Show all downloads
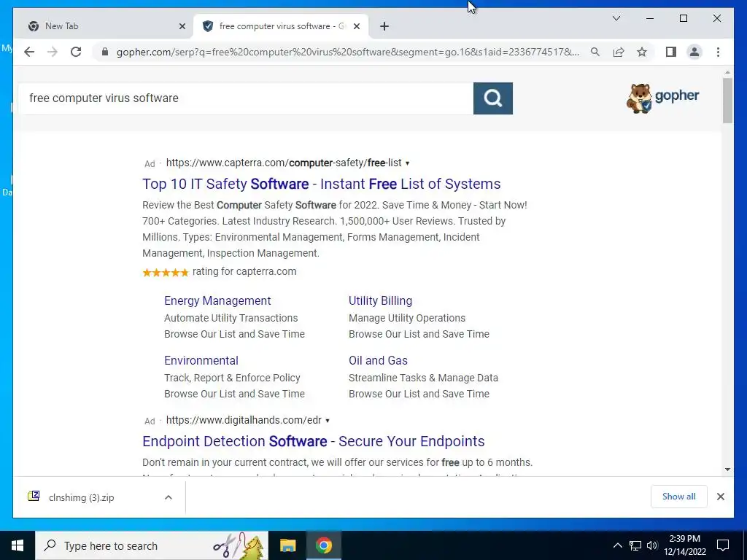747x560 pixels. point(679,497)
